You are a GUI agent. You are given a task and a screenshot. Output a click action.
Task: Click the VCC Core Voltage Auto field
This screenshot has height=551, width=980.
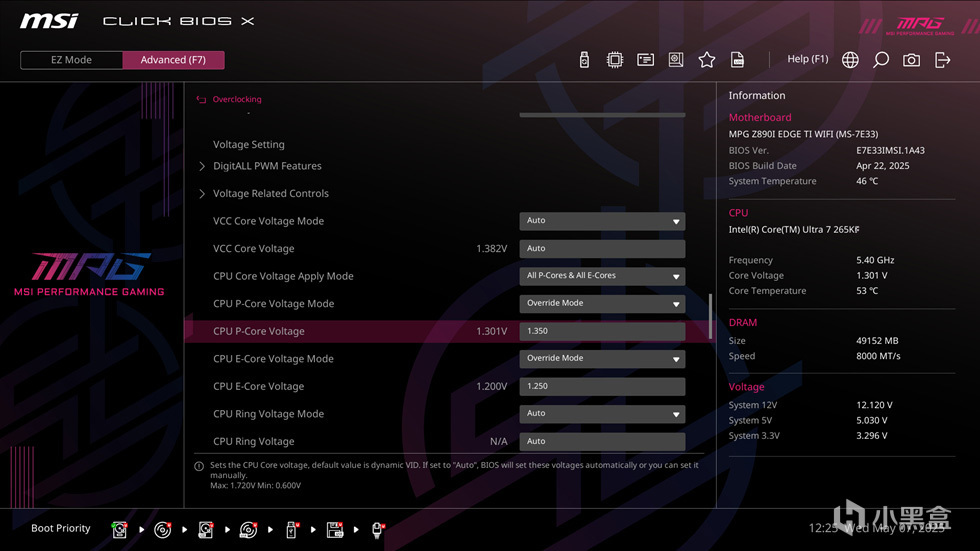pyautogui.click(x=602, y=249)
